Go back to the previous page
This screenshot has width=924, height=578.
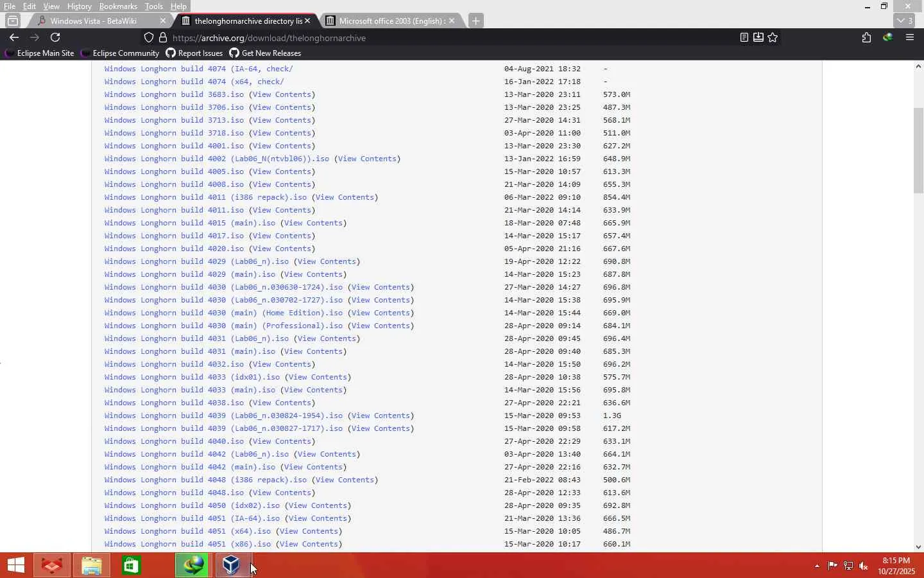(x=14, y=38)
